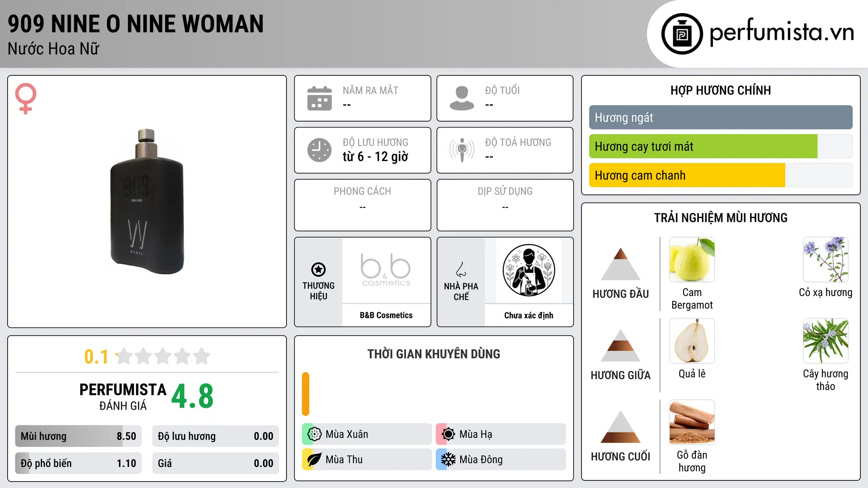Screen dimensions: 868x488
Task: Open the B&B Cosmetics brand name link
Action: pos(386,315)
